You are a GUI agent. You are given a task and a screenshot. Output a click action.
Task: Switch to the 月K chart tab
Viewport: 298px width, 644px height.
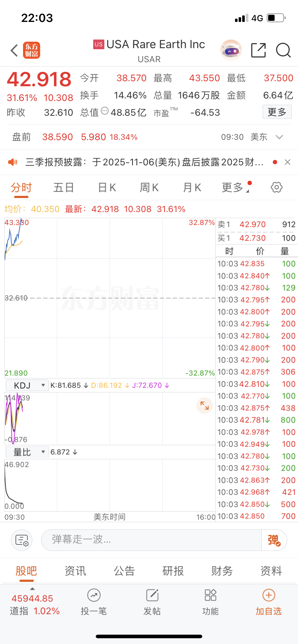pyautogui.click(x=192, y=187)
